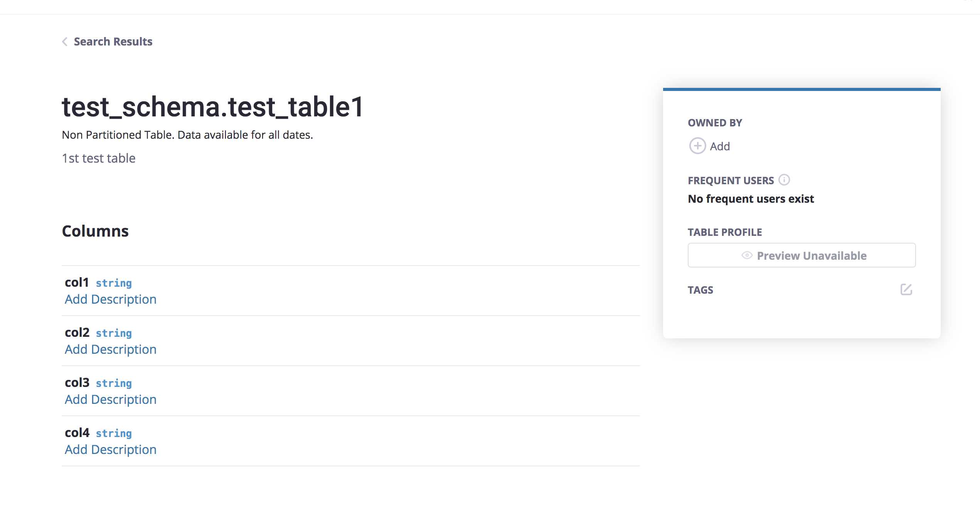
Task: Click the test_schema.test_table1 title
Action: pyautogui.click(x=212, y=107)
